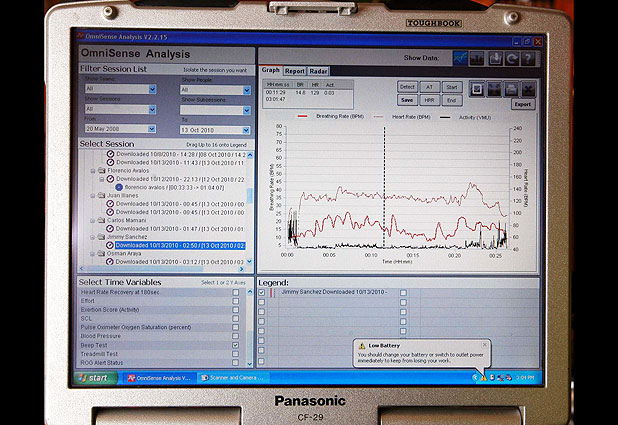Tick the Effort variable checkbox
Viewport: 618px width, 425px height.
point(235,301)
